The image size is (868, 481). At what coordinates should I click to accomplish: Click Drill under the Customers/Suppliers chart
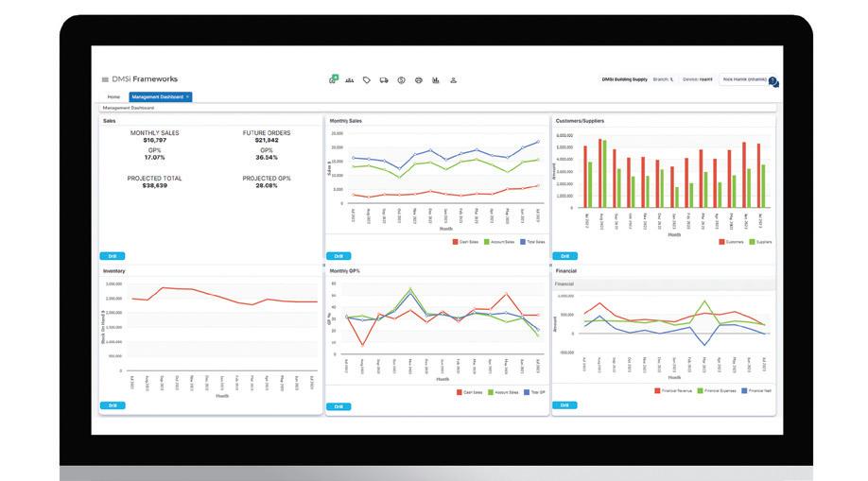(564, 256)
